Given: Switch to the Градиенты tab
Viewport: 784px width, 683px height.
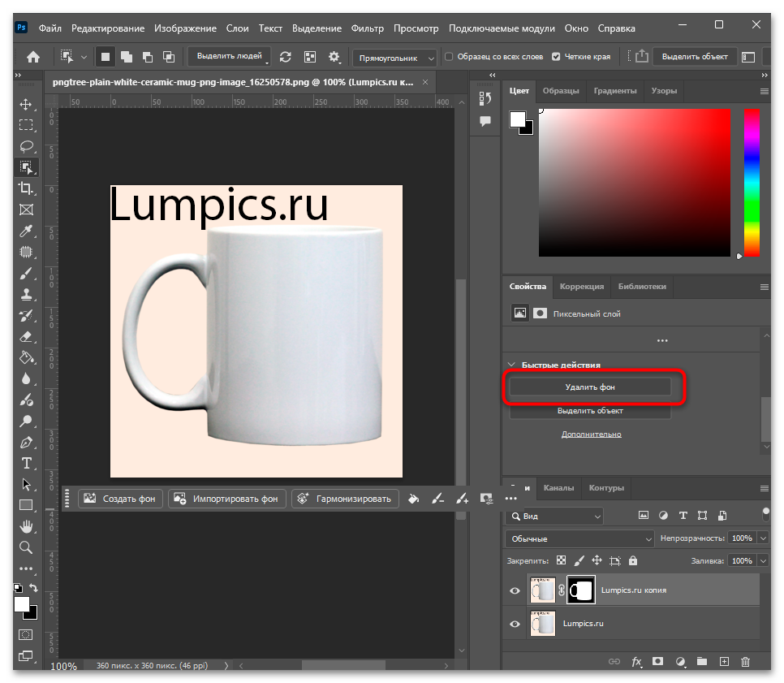Looking at the screenshot, I should tap(615, 91).
